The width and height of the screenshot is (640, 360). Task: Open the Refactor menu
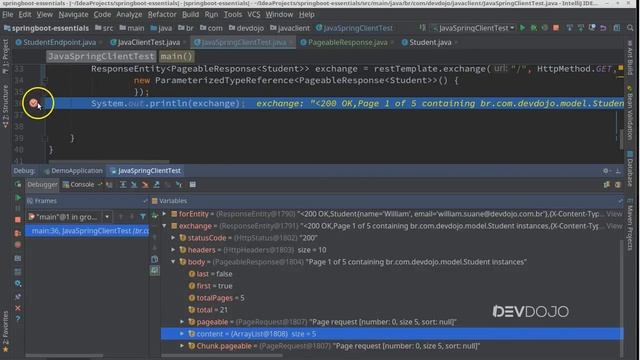pos(162,14)
